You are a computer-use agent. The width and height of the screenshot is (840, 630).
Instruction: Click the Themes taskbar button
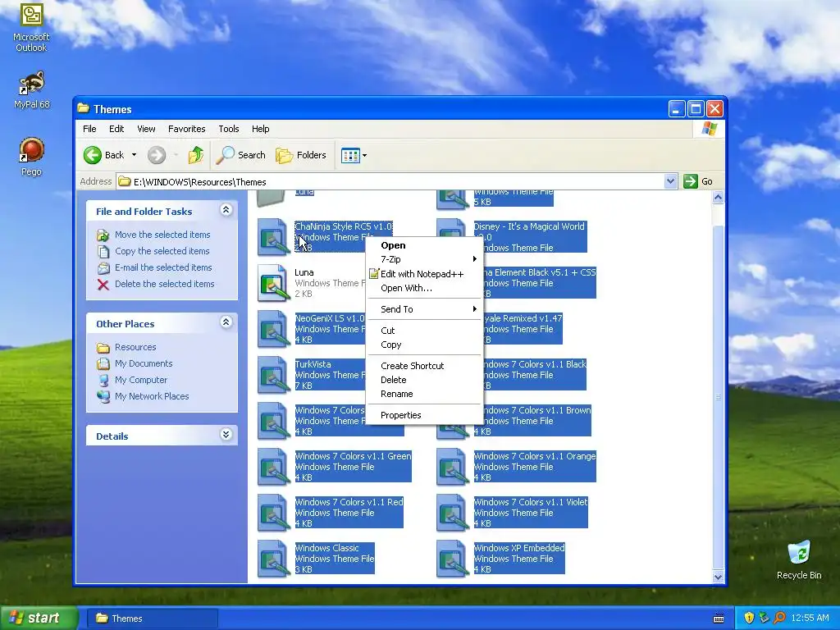pyautogui.click(x=153, y=619)
